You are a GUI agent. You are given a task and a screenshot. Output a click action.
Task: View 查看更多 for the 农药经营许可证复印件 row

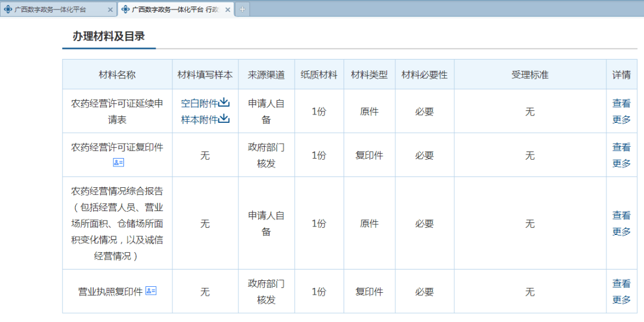pos(621,155)
